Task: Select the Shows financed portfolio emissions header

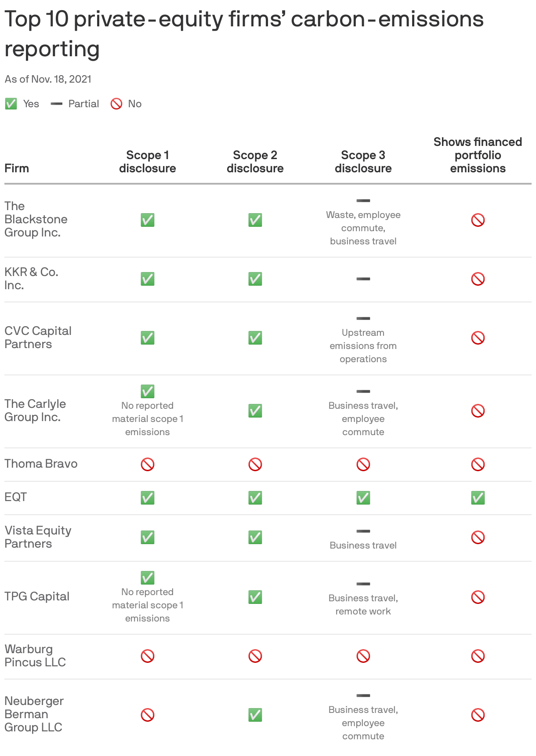Action: pos(478,155)
